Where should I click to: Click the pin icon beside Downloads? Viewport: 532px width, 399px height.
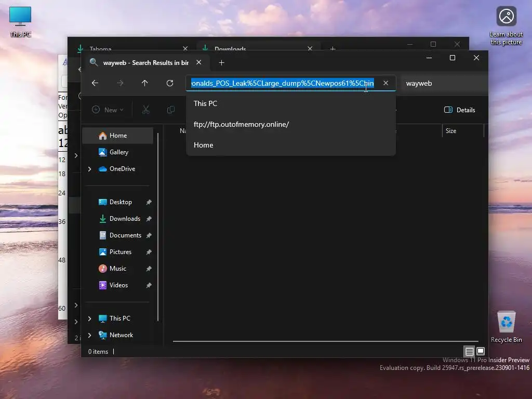click(149, 219)
